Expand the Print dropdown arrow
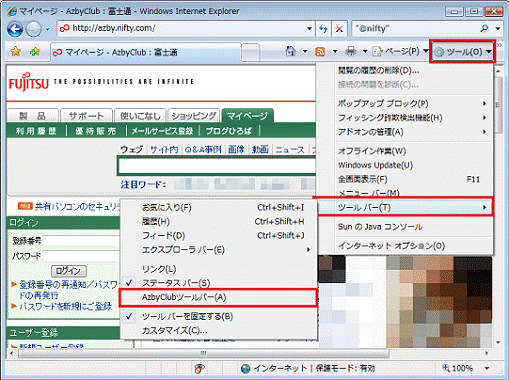Viewport: 509px width, 380px height. [x=365, y=52]
